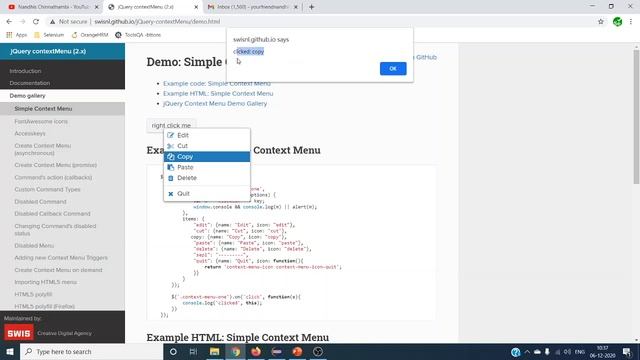Screen dimensions: 640x360
Task: Click the Delete trash icon
Action: click(171, 178)
